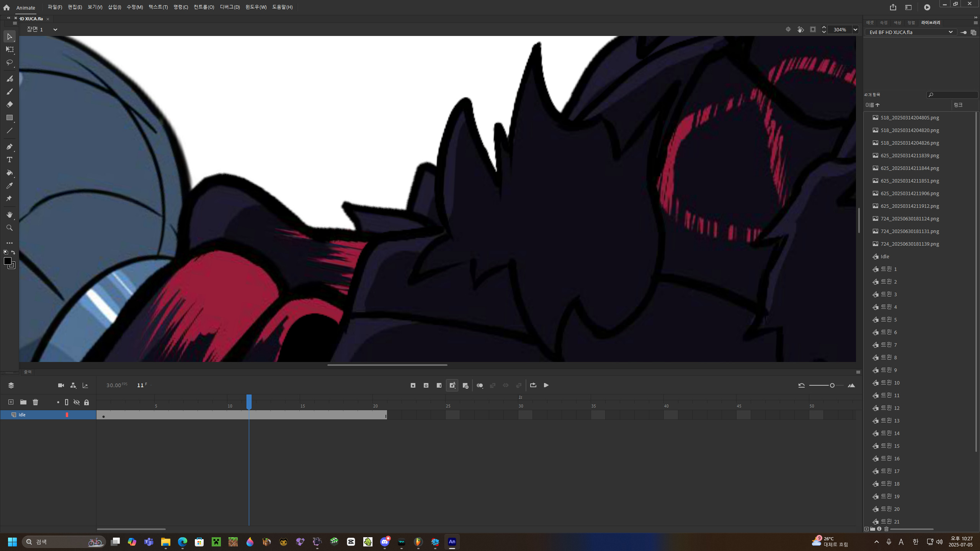980x551 pixels.
Task: Pick the Text tool
Action: point(10,160)
